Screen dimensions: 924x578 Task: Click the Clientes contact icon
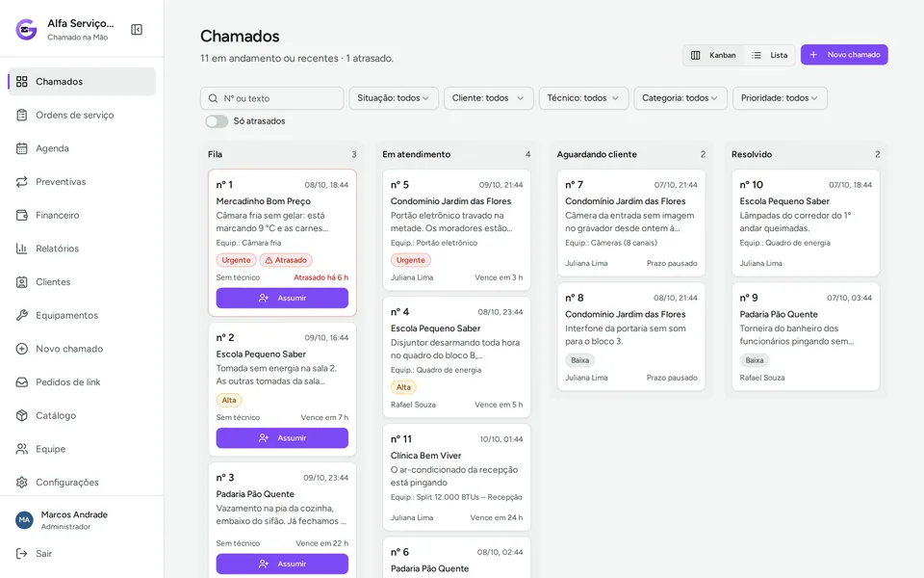point(22,282)
